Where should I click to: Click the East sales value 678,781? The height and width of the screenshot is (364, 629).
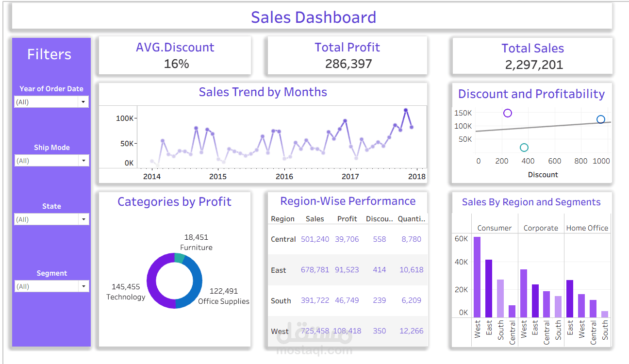[x=315, y=270]
